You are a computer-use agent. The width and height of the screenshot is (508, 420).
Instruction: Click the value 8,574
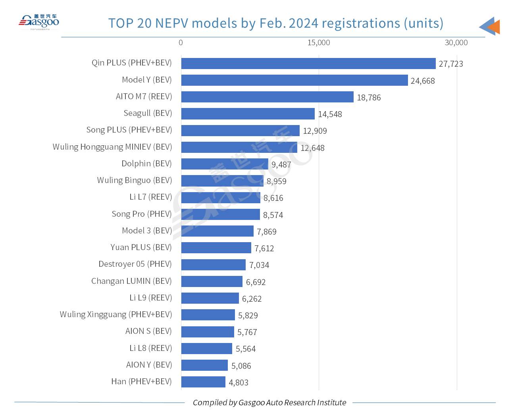click(x=273, y=215)
